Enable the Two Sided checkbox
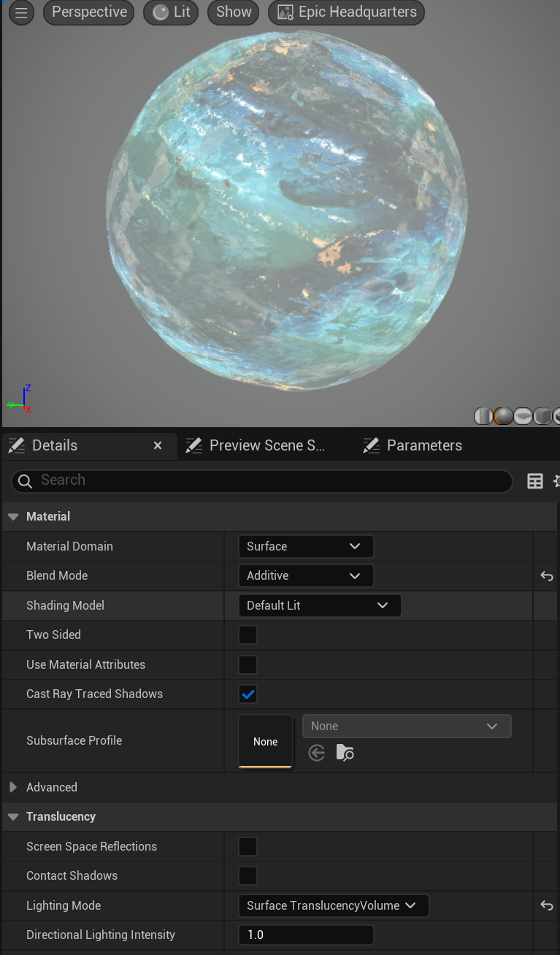560x955 pixels. (x=248, y=634)
